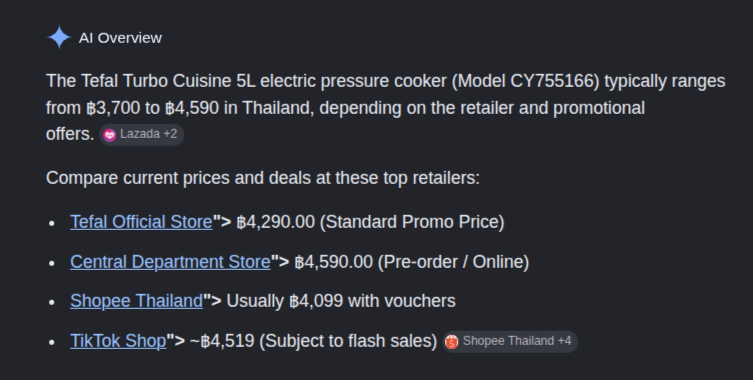Open the Tefal Official Store link
Viewport: 753px width, 380px height.
click(x=141, y=222)
